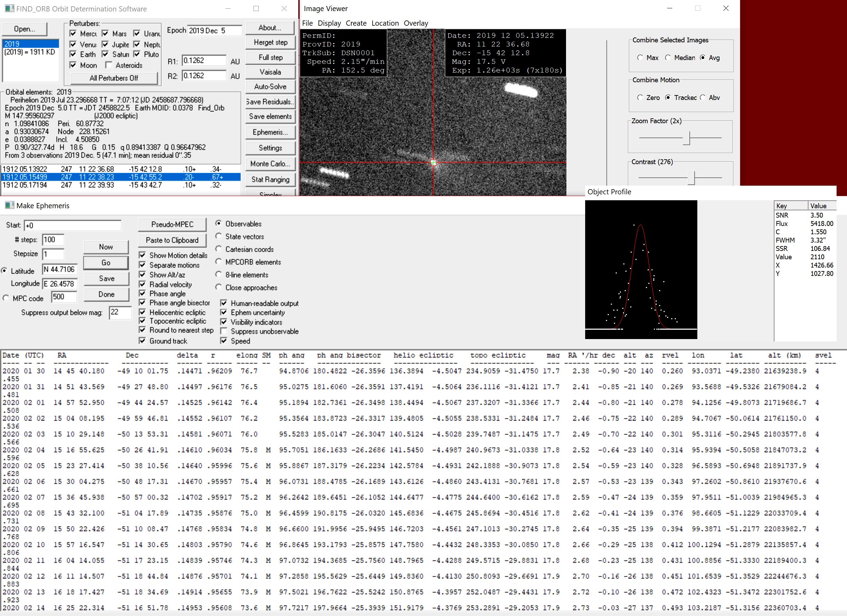The width and height of the screenshot is (847, 616).
Task: Click the Stepsize field
Action: click(x=53, y=254)
